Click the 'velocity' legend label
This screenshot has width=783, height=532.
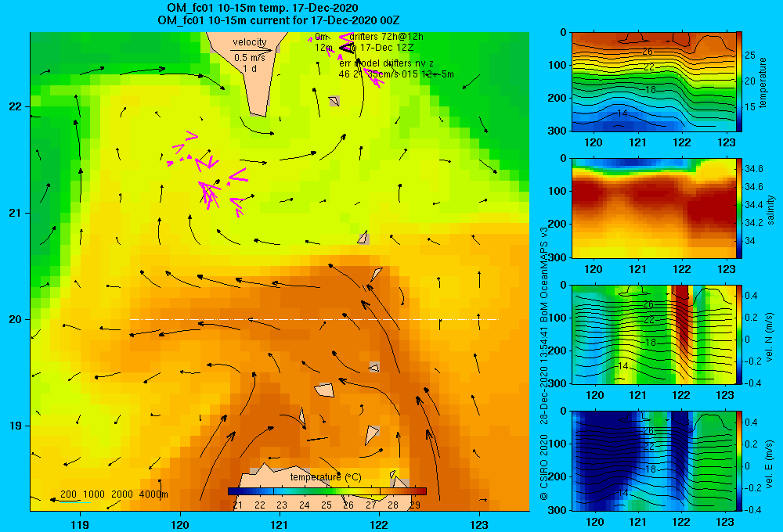click(250, 42)
